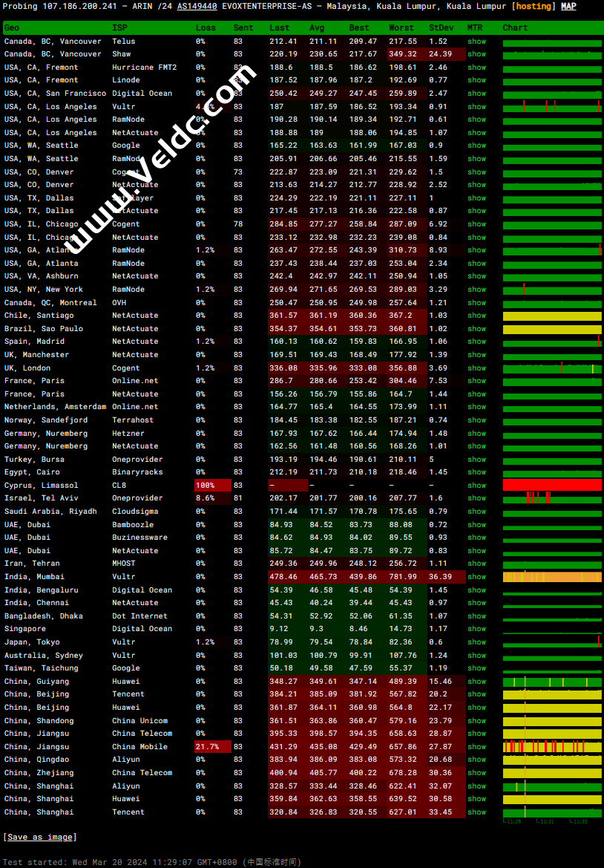This screenshot has width=604, height=868.
Task: Click the MAP link at top
Action: (568, 6)
